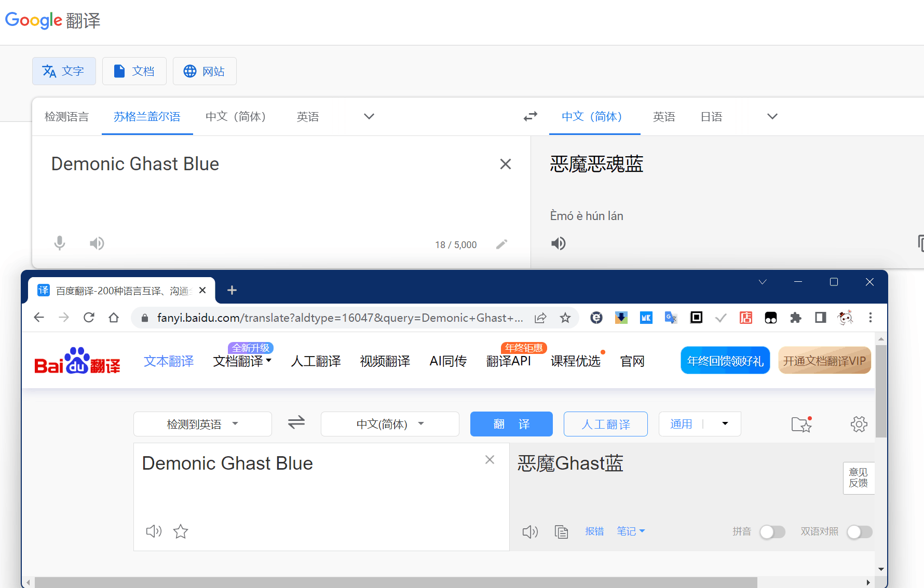Screen dimensions: 924x588
Task: Bookmark this page with the star icon
Action: coord(565,318)
